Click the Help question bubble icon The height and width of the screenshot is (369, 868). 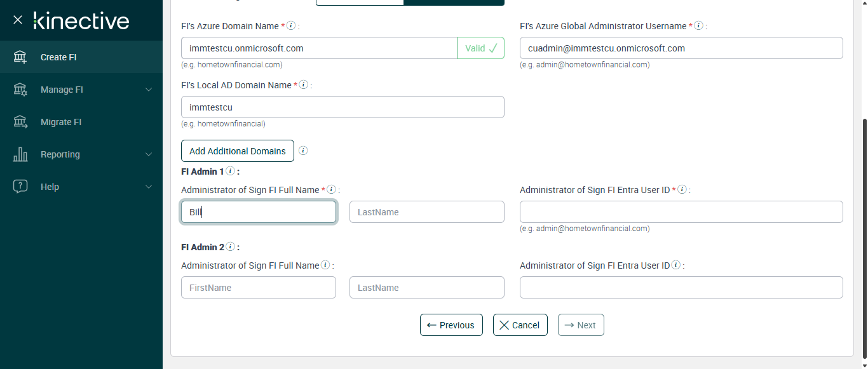click(x=20, y=187)
